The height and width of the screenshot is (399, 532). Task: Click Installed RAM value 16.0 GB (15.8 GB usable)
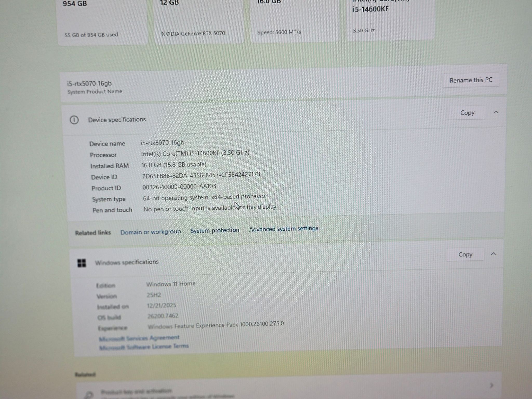click(x=174, y=165)
